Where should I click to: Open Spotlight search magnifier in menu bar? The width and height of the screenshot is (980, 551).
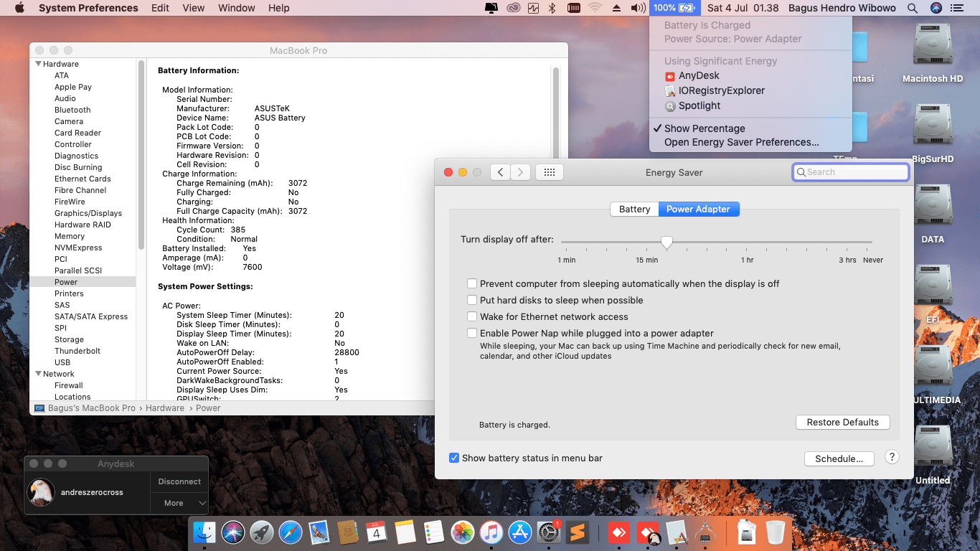click(913, 8)
